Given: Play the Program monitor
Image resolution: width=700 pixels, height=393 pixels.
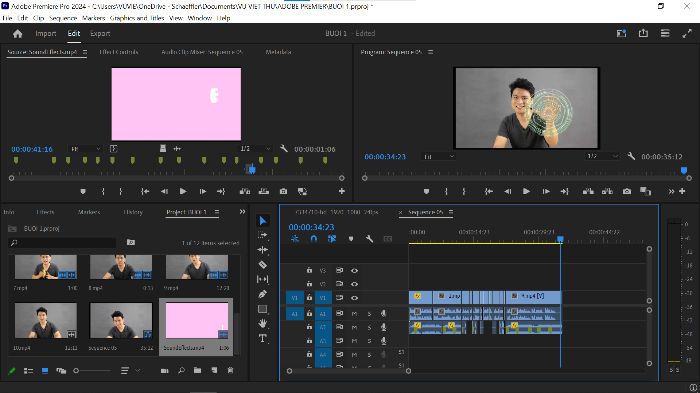Looking at the screenshot, I should pos(526,191).
